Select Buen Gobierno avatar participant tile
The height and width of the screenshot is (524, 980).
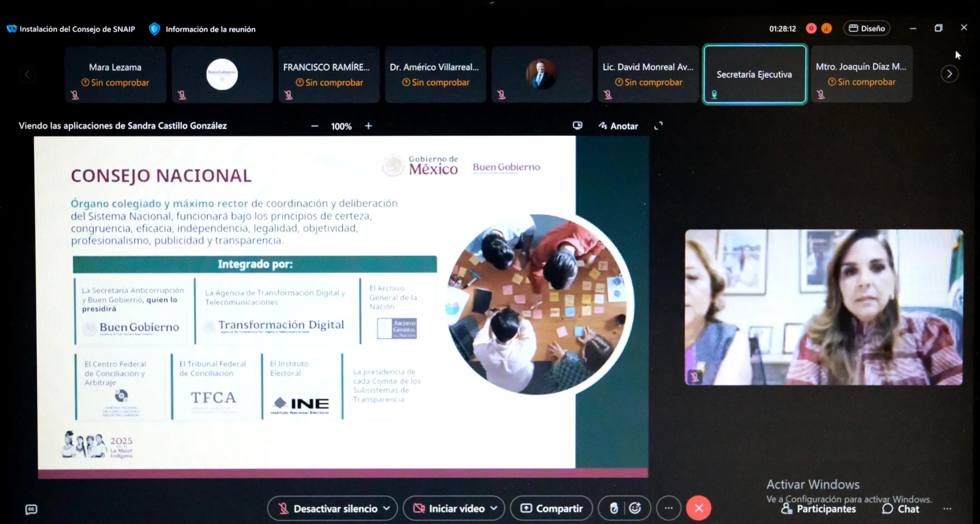(222, 75)
